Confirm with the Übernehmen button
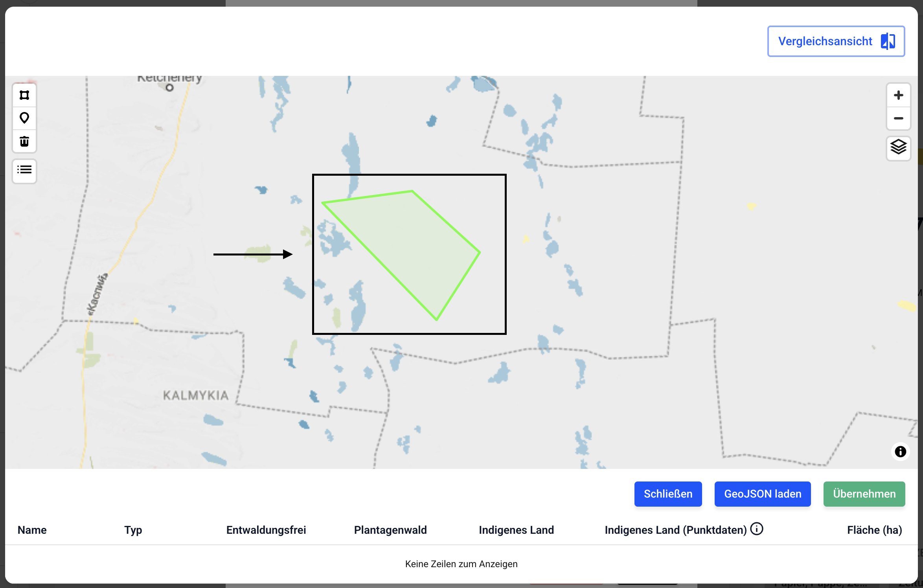 [864, 494]
